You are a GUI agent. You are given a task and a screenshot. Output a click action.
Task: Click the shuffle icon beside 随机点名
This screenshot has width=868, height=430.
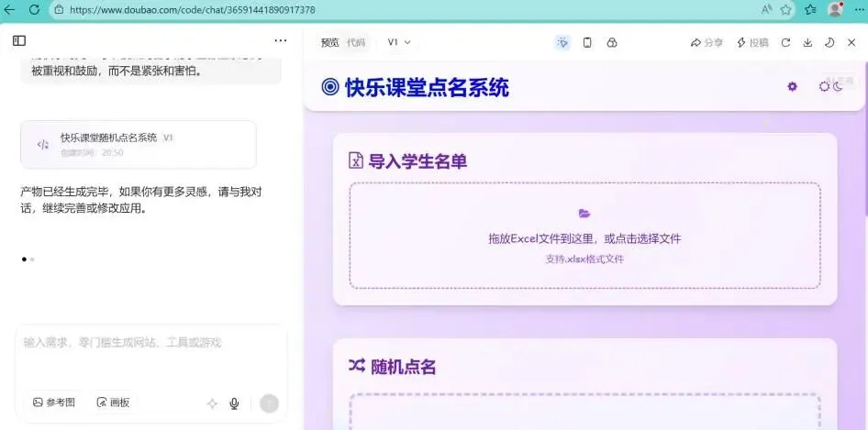[x=357, y=365]
